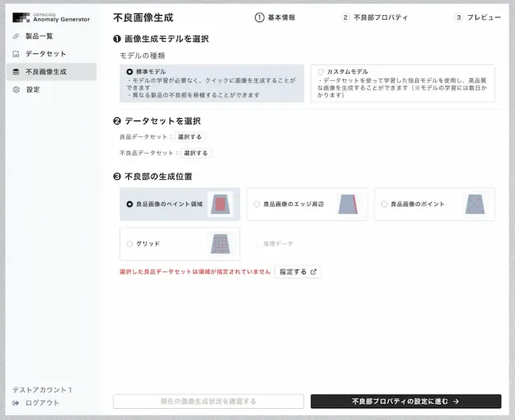Go to step 2 不良部プロパティ
This screenshot has height=420, width=515.
coord(375,17)
